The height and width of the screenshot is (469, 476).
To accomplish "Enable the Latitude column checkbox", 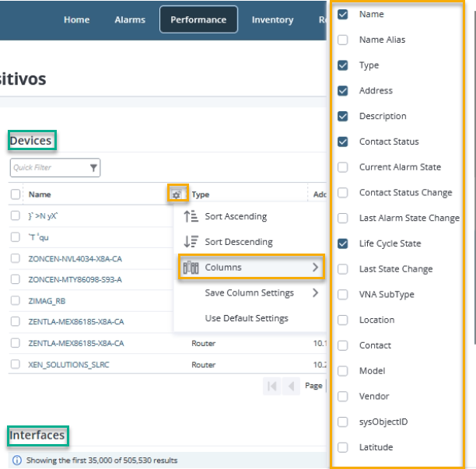I will coord(343,447).
